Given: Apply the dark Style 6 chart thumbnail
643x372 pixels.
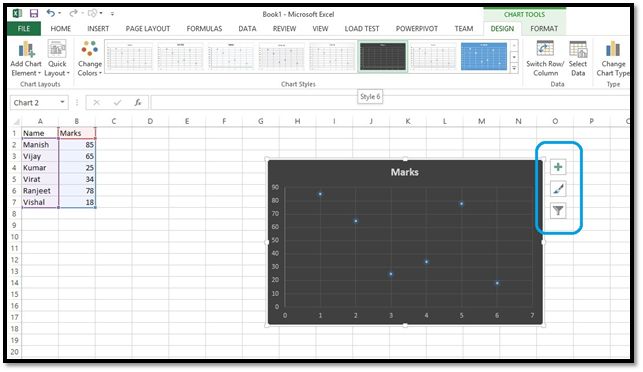Looking at the screenshot, I should click(x=382, y=57).
